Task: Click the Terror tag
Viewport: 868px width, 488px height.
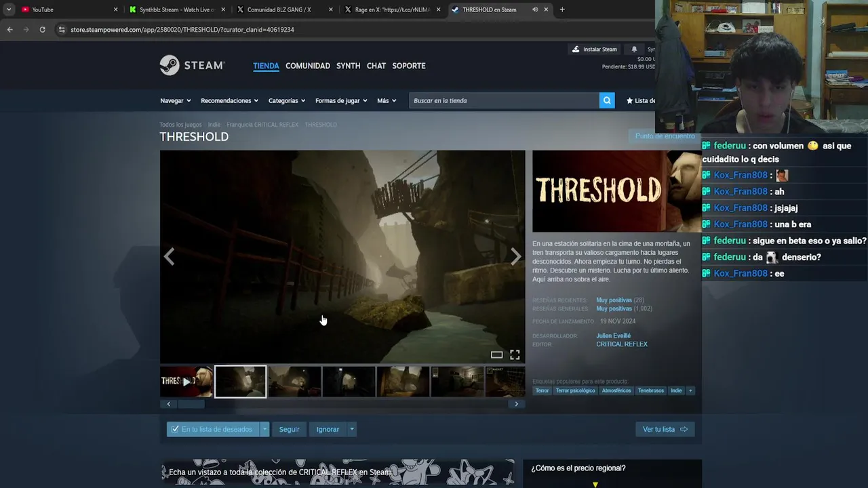Action: 542,390
